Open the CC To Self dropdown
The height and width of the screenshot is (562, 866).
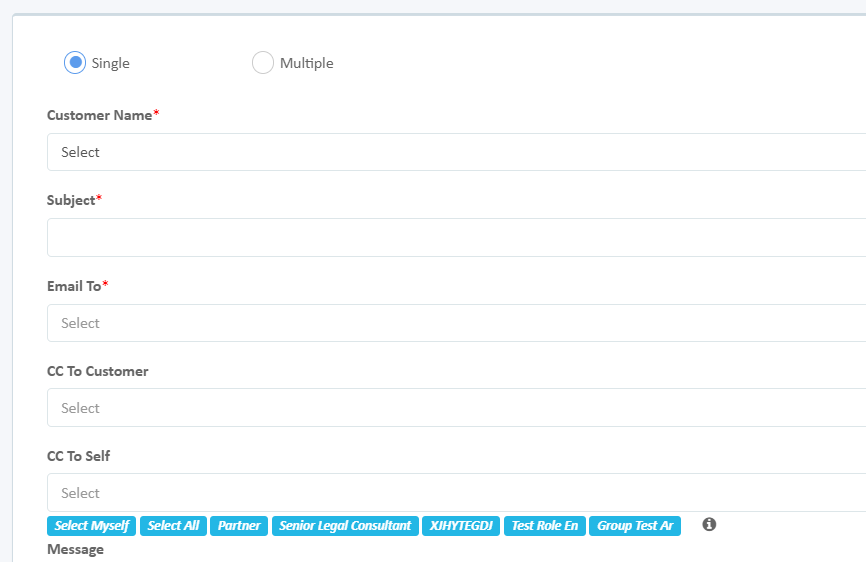tap(456, 492)
